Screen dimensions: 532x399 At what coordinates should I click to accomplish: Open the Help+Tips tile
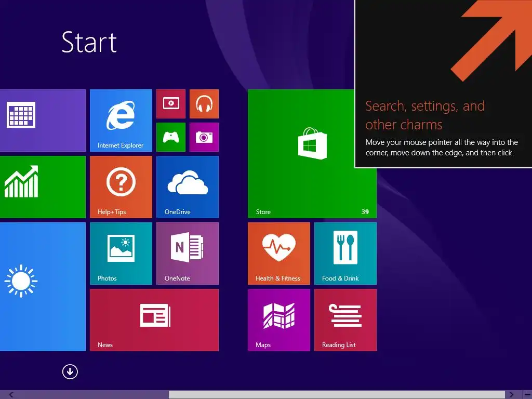pyautogui.click(x=121, y=187)
